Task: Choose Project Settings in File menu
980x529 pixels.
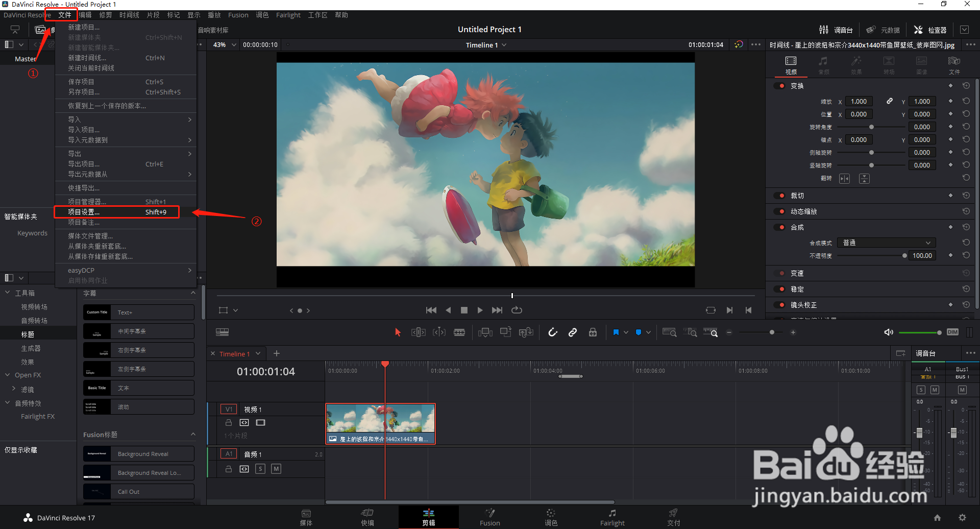Action: 126,212
